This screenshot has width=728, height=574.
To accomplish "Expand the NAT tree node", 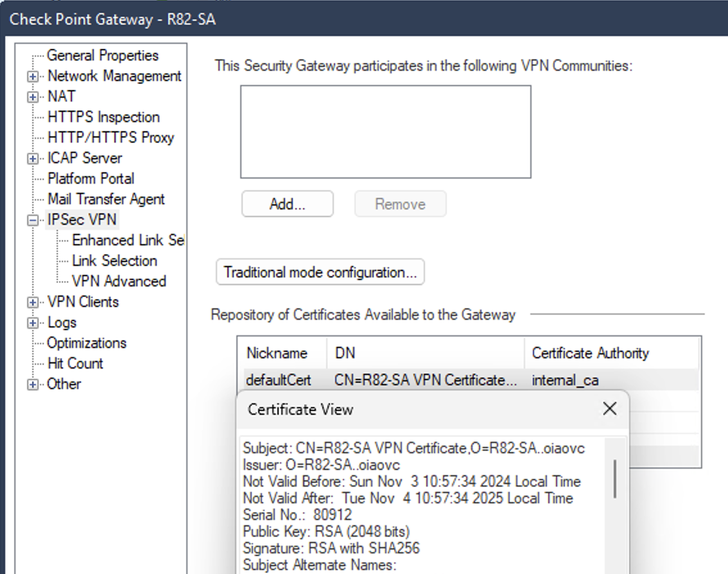I will pyautogui.click(x=33, y=96).
